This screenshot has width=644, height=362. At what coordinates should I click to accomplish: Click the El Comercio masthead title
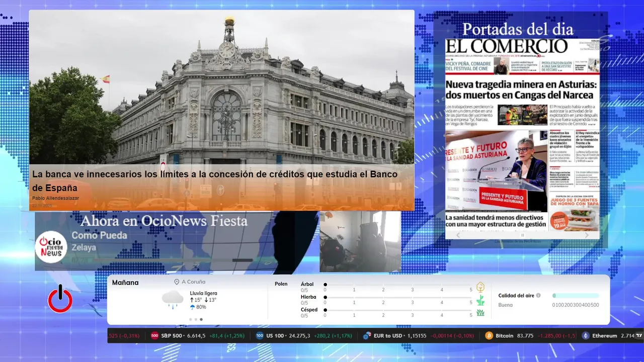506,46
